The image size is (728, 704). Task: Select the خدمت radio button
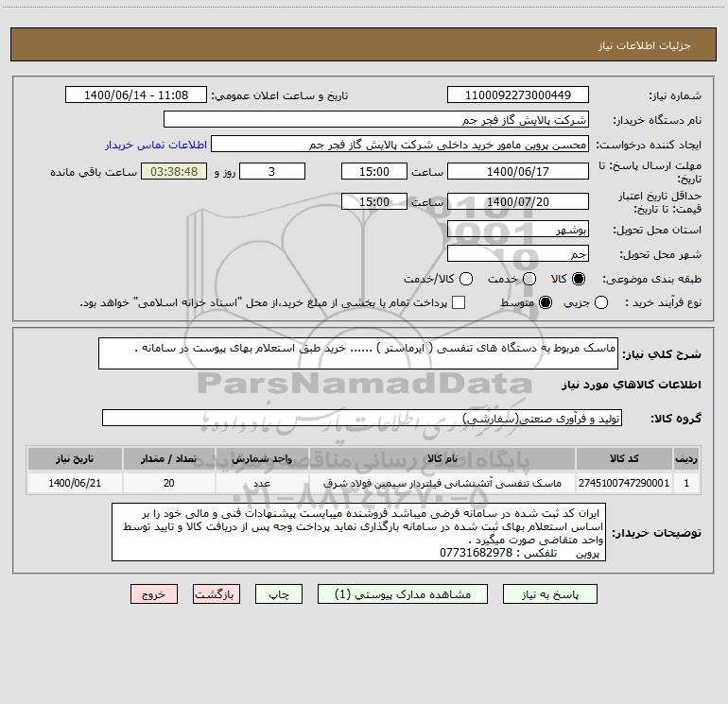pyautogui.click(x=529, y=279)
